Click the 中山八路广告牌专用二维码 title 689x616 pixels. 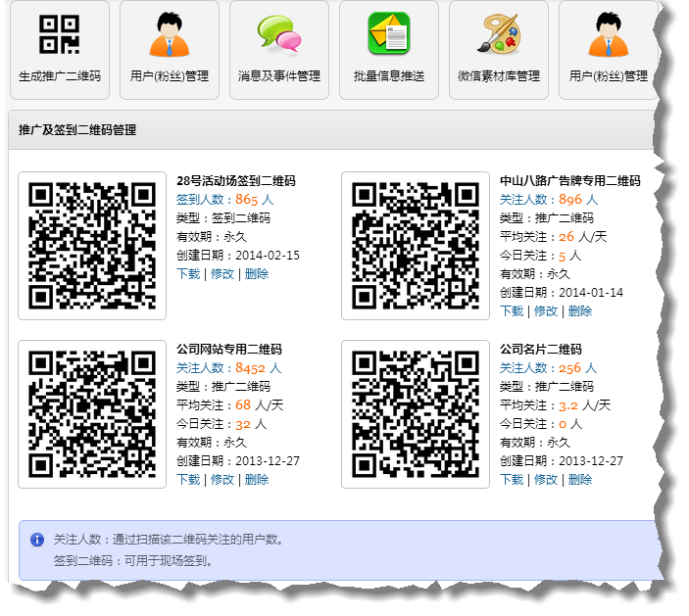[569, 181]
